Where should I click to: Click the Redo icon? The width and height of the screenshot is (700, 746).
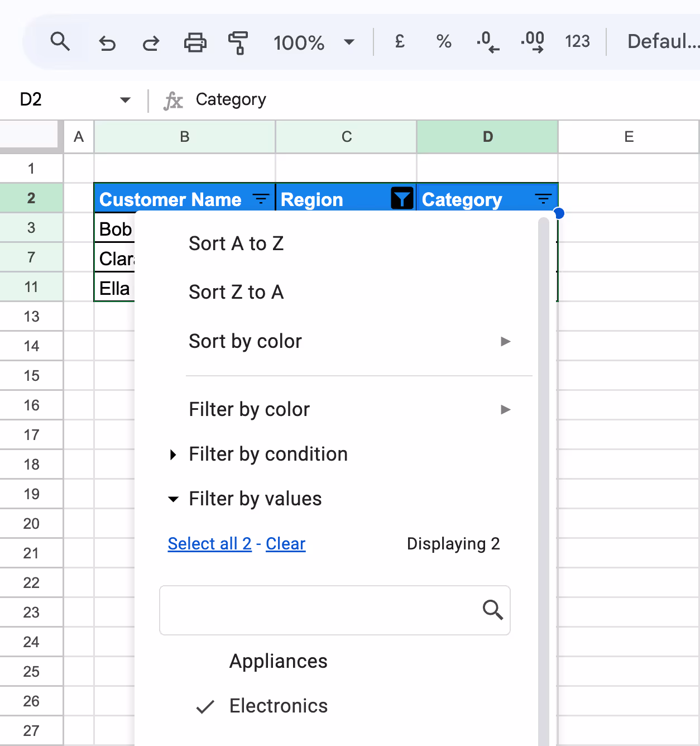(150, 41)
